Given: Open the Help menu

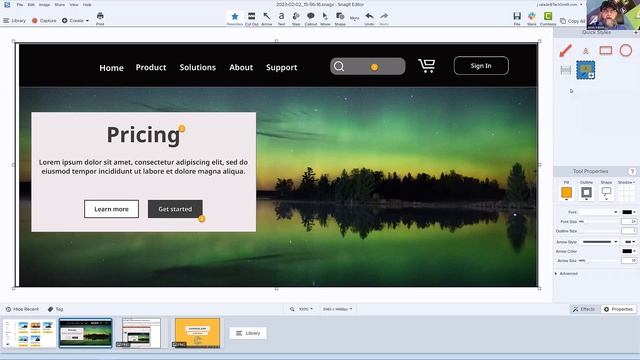Looking at the screenshot, I should coord(87,4).
